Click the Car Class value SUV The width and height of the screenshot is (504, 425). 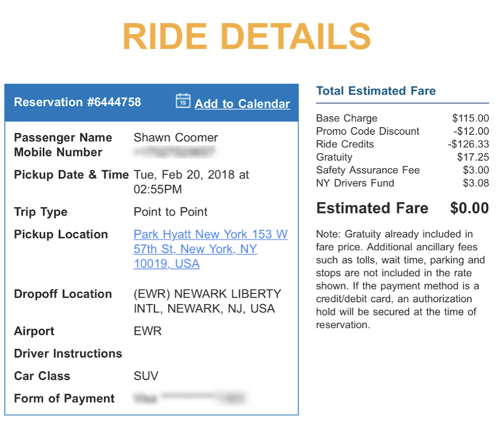[146, 376]
